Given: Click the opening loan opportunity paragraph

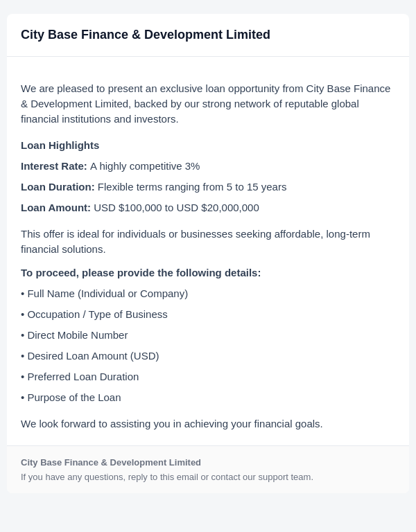Looking at the screenshot, I should coord(206,104).
